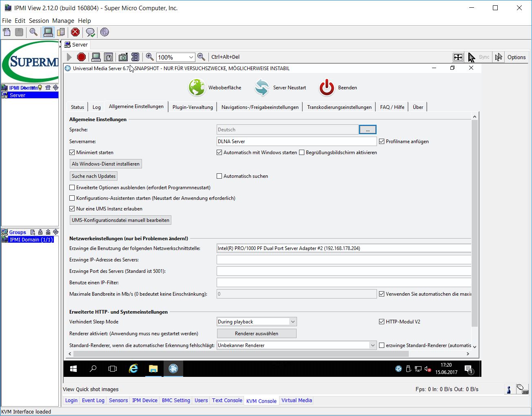Open the network interface Intel PRO/1000 dropdown

point(344,248)
